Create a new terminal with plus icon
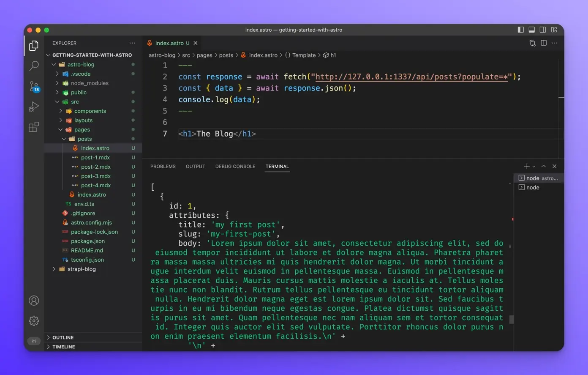This screenshot has height=375, width=588. point(527,166)
